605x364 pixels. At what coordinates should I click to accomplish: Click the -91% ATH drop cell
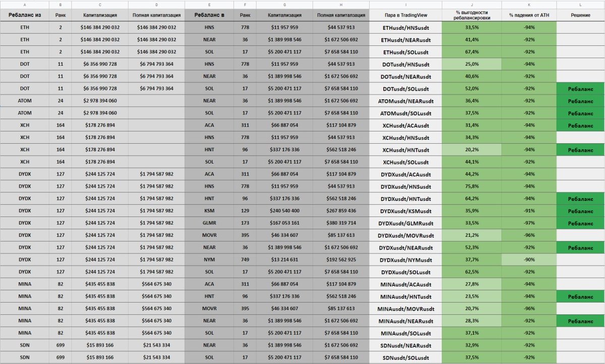point(529,211)
